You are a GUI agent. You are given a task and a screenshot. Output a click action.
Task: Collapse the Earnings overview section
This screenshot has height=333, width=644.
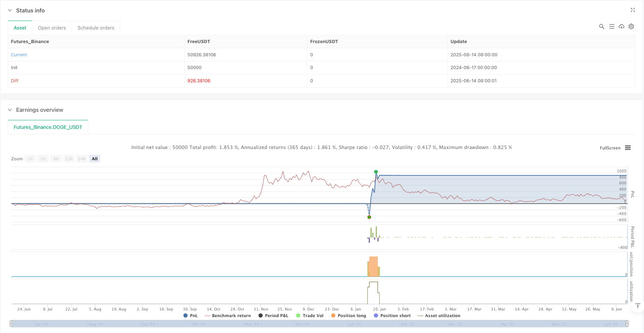coord(10,110)
